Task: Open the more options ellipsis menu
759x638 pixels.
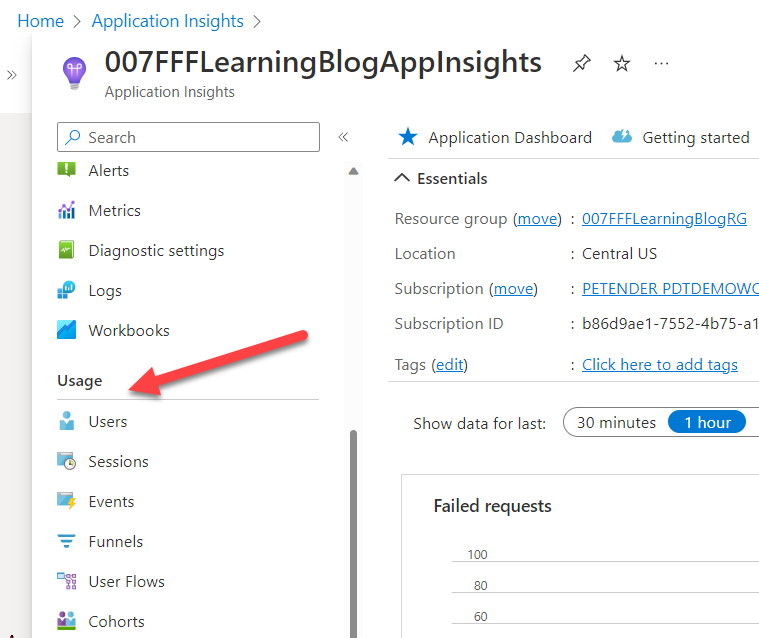Action: click(x=661, y=64)
